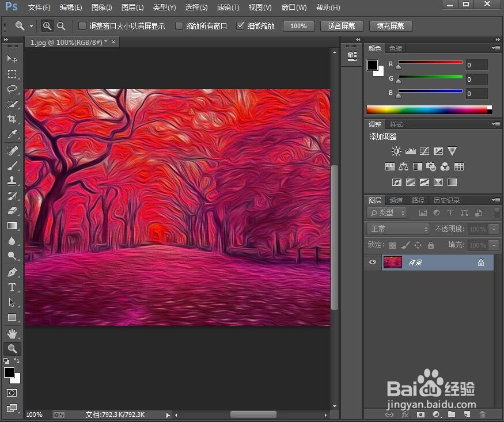Open the Layers panel menu
This screenshot has height=422, width=504.
click(x=496, y=200)
